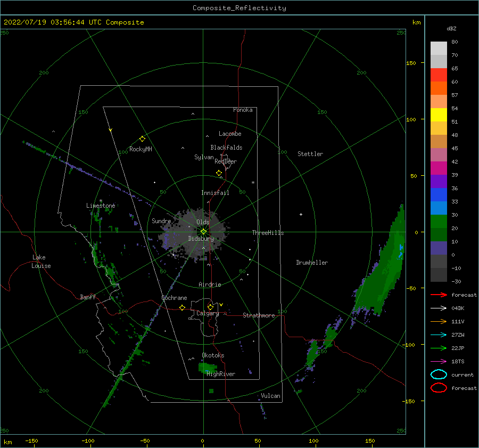Click the Sundre town label
The height and width of the screenshot is (448, 479).
click(161, 221)
